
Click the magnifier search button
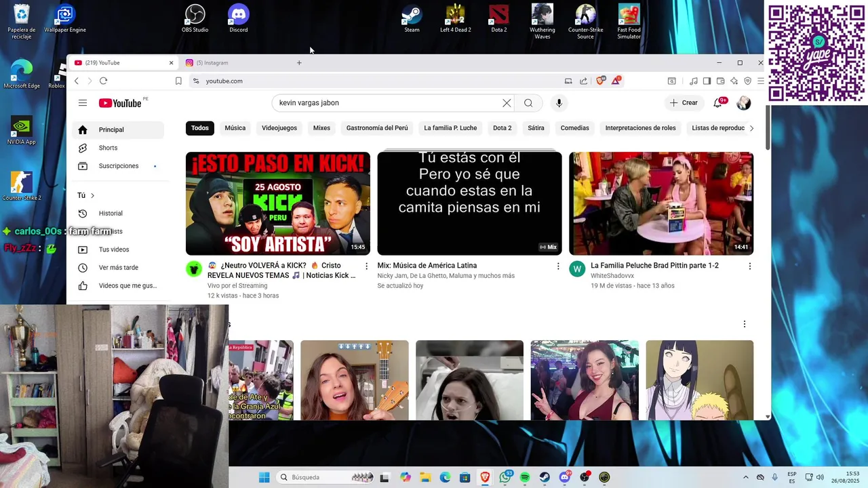point(528,103)
